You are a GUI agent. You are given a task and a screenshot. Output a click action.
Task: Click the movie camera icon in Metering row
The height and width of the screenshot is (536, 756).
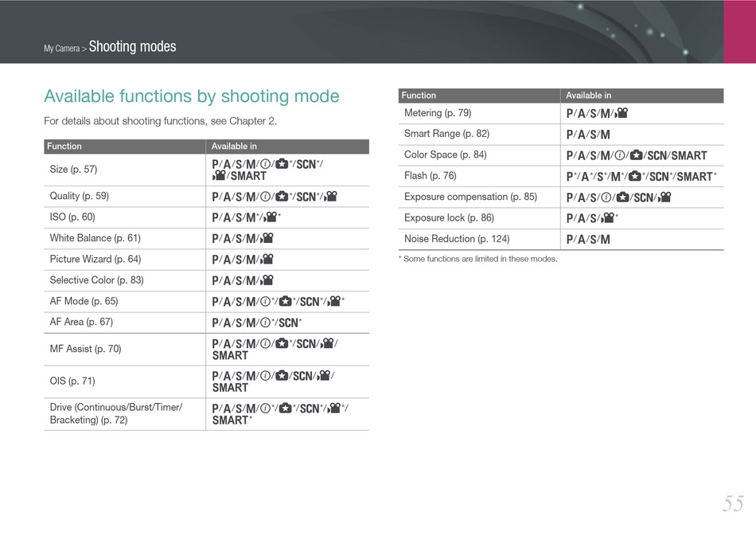click(621, 113)
